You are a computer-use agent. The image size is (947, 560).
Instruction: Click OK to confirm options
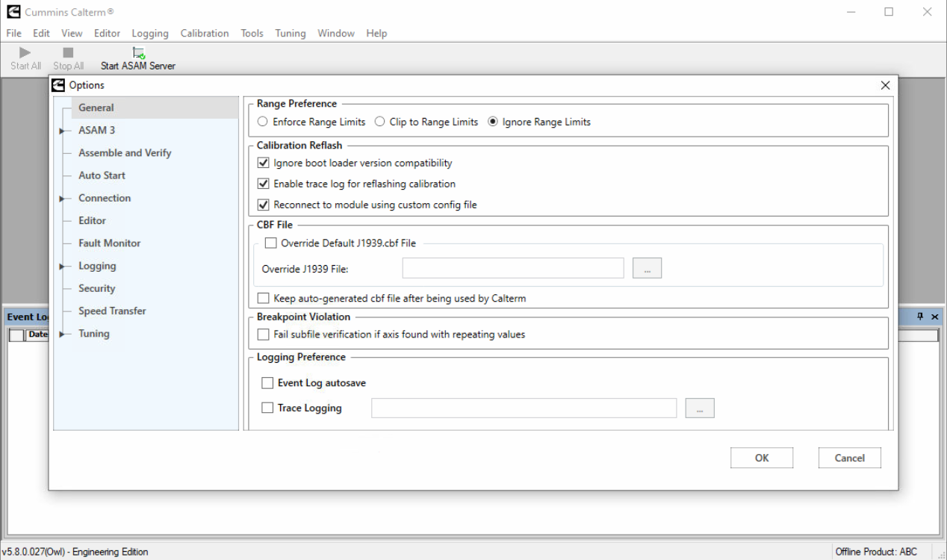(761, 458)
